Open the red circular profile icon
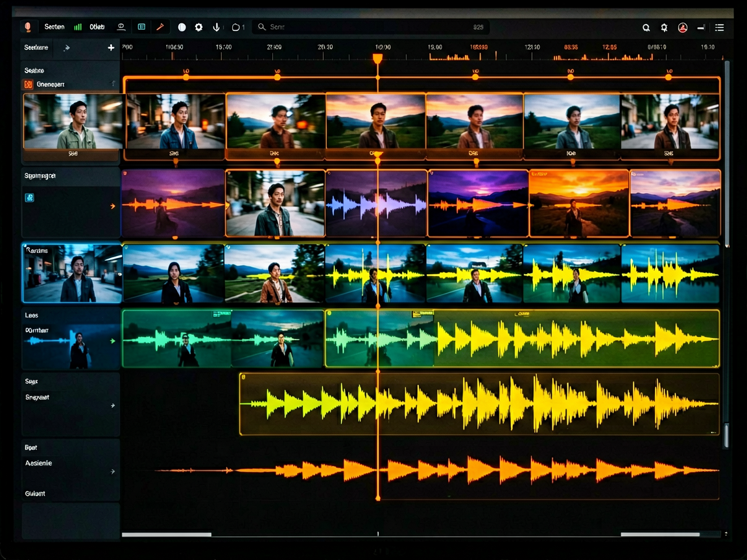Viewport: 747px width, 560px height. 683,28
